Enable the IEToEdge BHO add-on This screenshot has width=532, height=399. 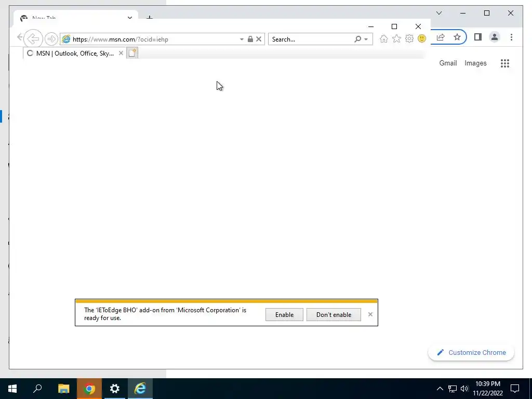284,314
